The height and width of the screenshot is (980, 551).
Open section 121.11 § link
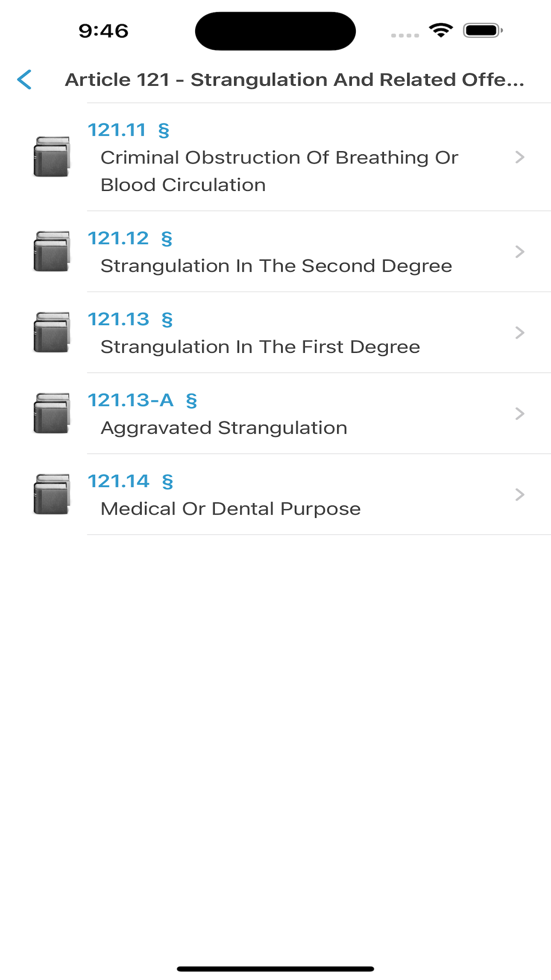129,130
